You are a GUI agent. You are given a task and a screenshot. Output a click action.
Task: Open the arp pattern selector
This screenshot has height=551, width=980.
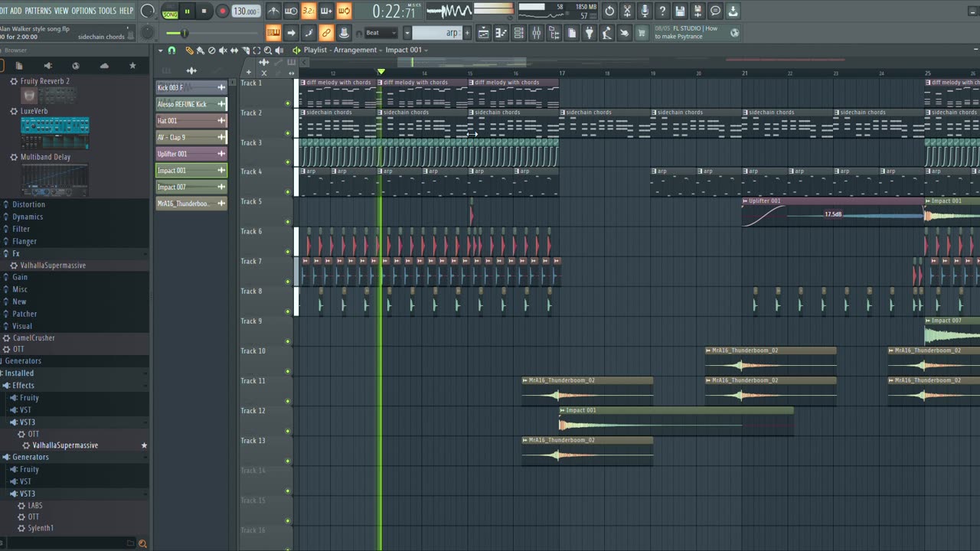click(x=436, y=33)
